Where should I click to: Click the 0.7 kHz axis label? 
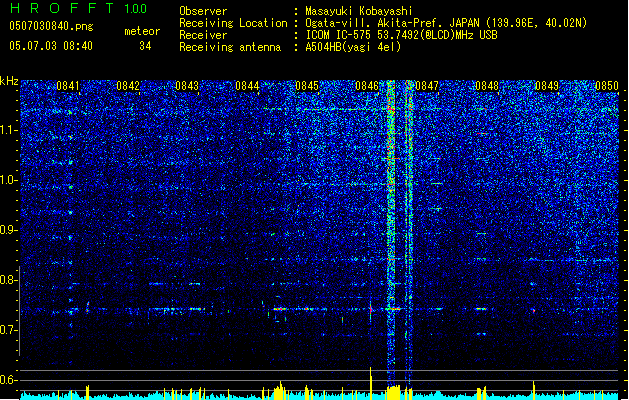9,330
